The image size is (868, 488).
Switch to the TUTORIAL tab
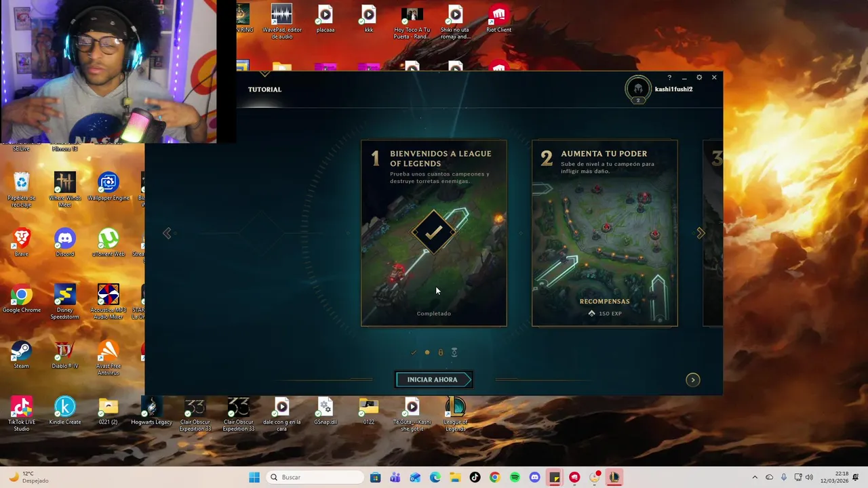(x=264, y=89)
